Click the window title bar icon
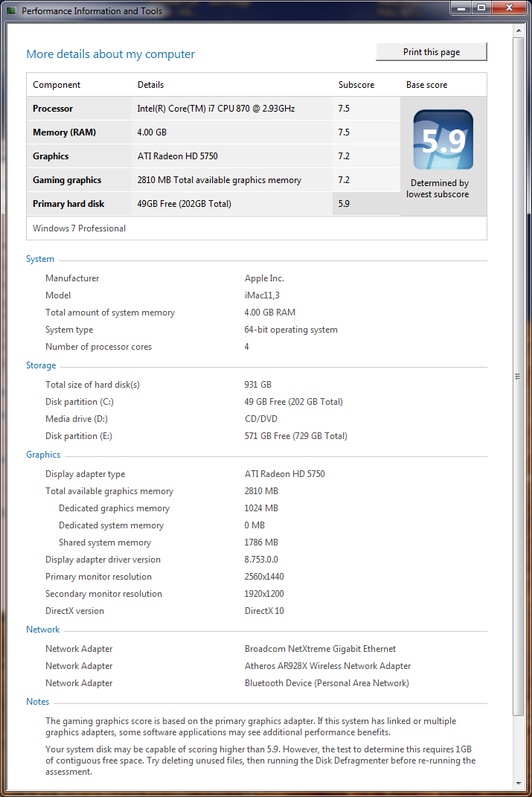Screen dimensions: 532x797 coord(12,10)
